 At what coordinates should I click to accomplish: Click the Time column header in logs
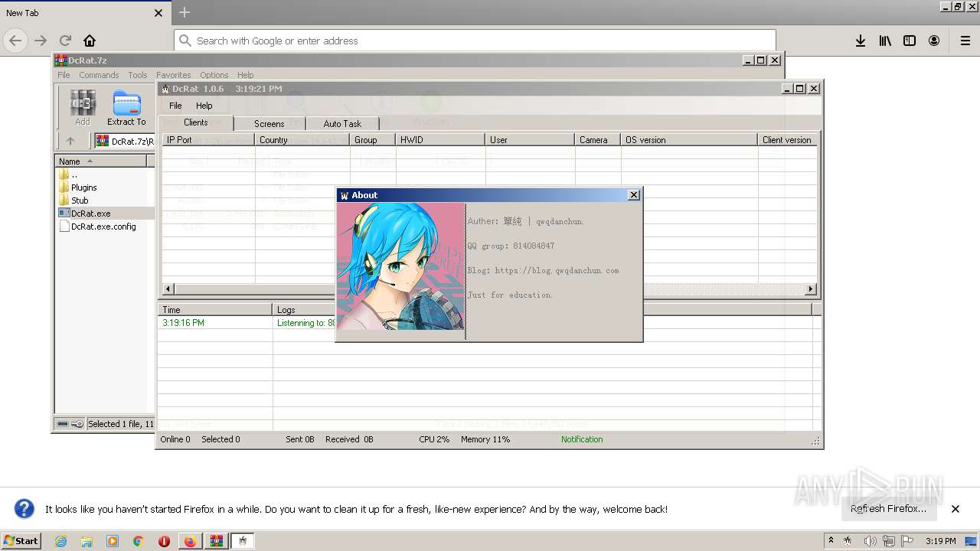pyautogui.click(x=215, y=310)
